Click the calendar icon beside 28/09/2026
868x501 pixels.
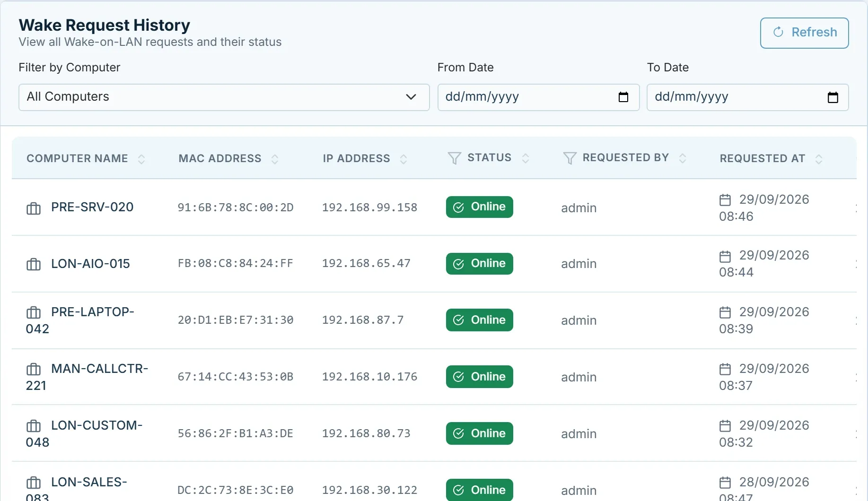pos(725,483)
